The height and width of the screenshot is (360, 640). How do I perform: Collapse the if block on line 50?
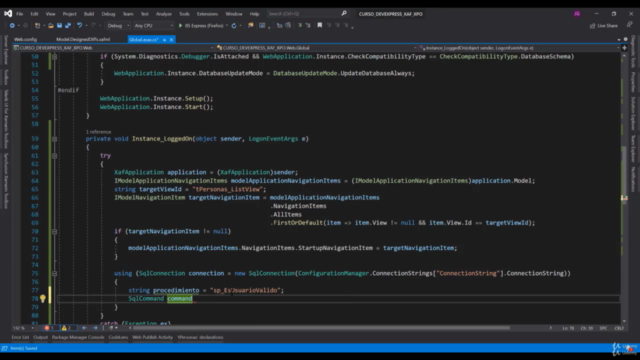click(54, 57)
